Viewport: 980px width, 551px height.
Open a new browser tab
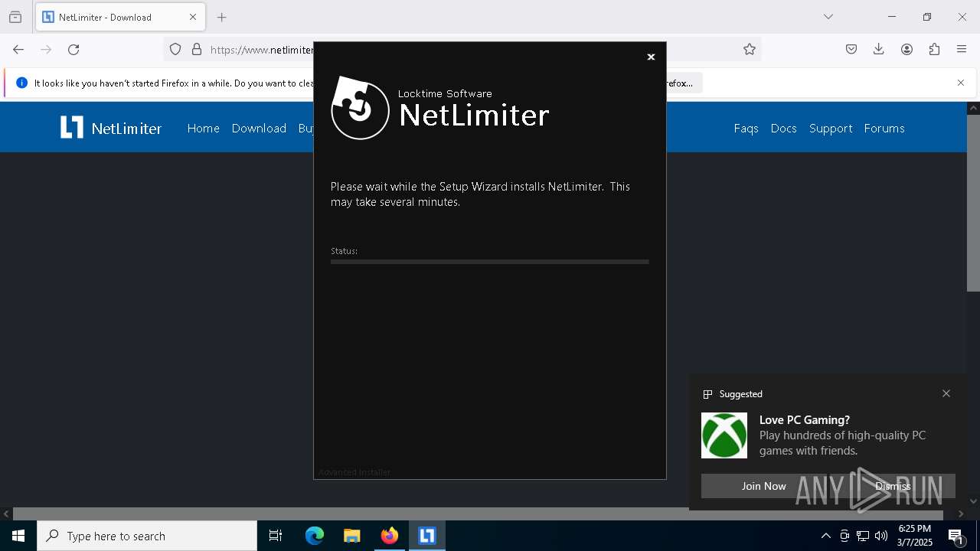(x=222, y=17)
